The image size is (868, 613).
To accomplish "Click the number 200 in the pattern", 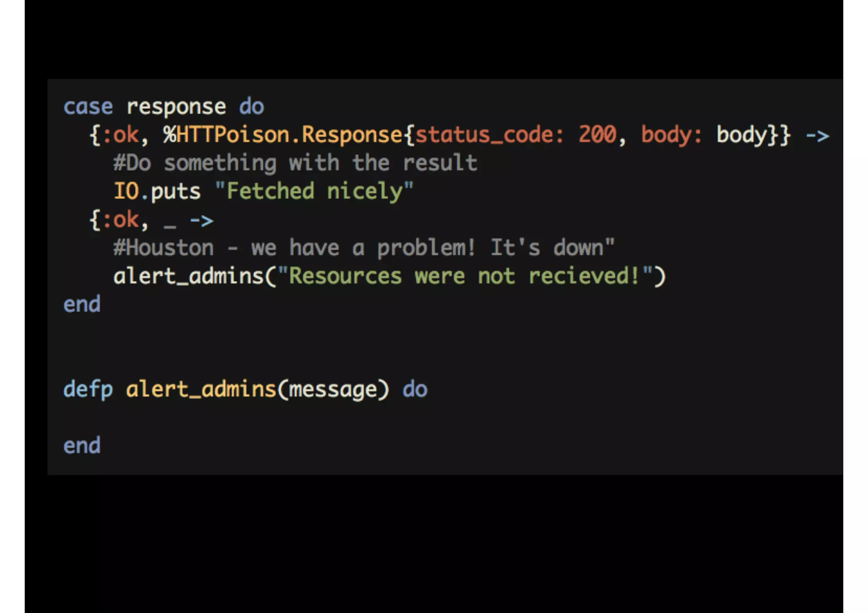I will [598, 134].
